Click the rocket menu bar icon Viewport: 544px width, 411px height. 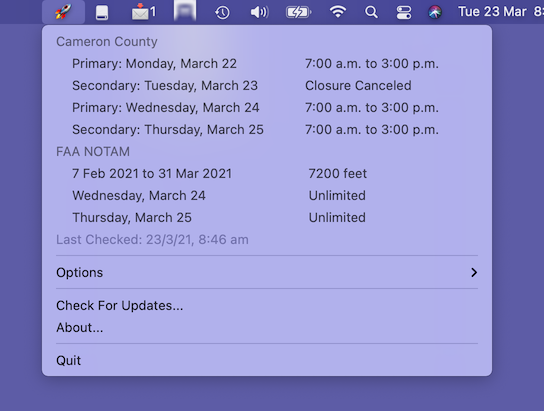coord(63,12)
